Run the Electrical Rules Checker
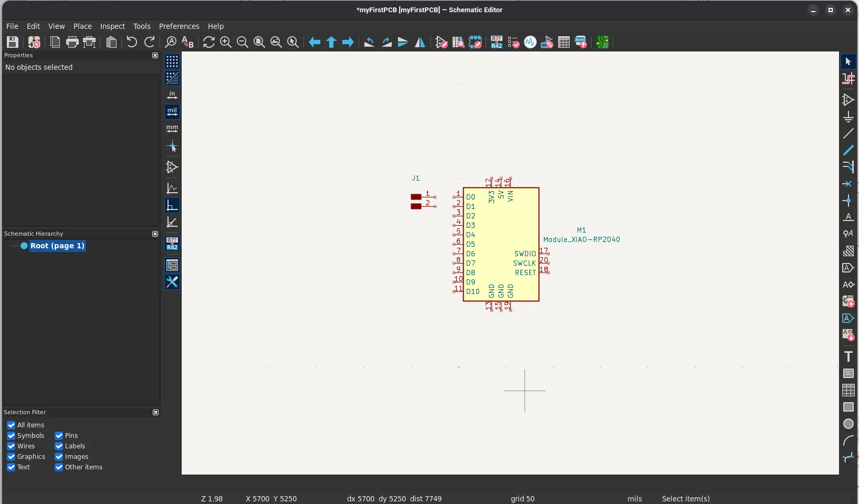This screenshot has width=859, height=504. (x=514, y=43)
